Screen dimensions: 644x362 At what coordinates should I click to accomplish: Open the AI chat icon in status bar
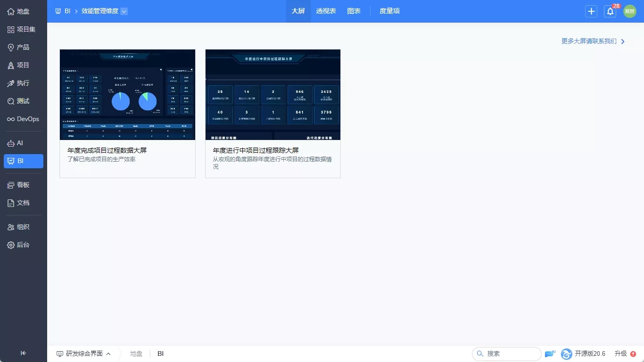pyautogui.click(x=550, y=354)
